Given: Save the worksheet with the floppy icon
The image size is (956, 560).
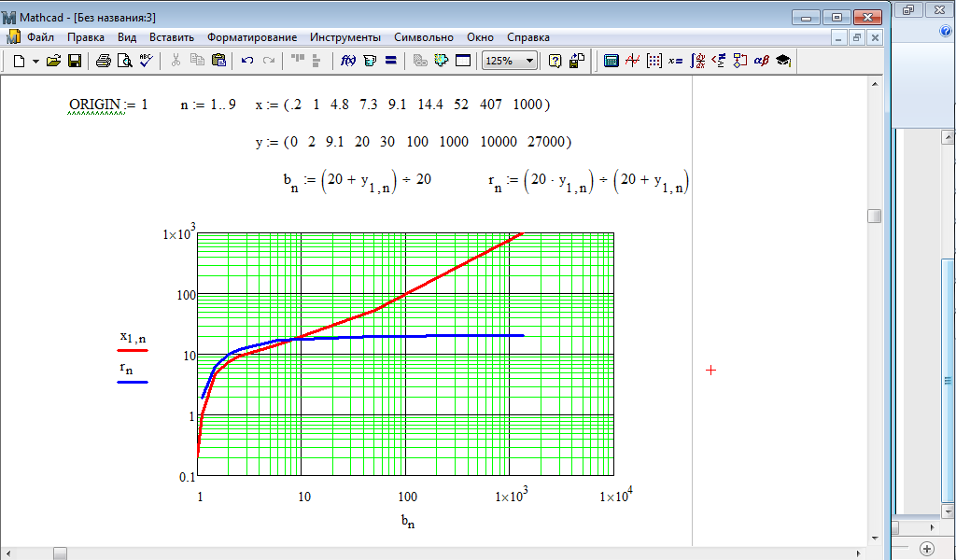Looking at the screenshot, I should coord(75,61).
